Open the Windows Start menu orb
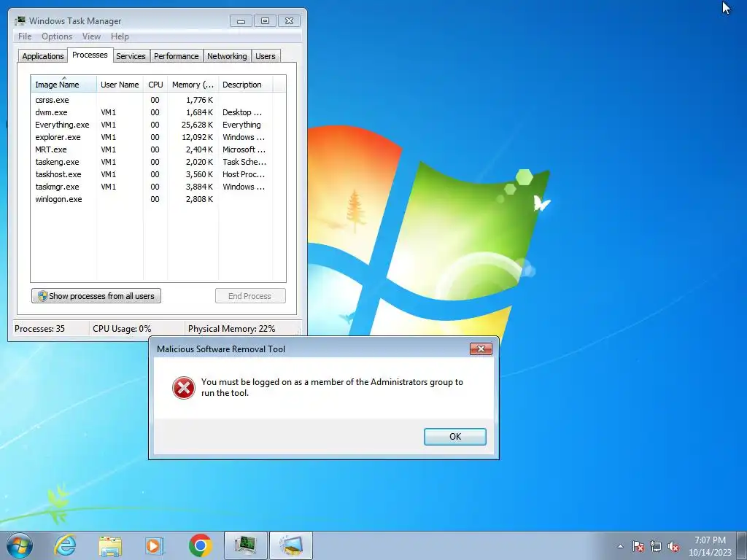The height and width of the screenshot is (560, 747). [20, 545]
